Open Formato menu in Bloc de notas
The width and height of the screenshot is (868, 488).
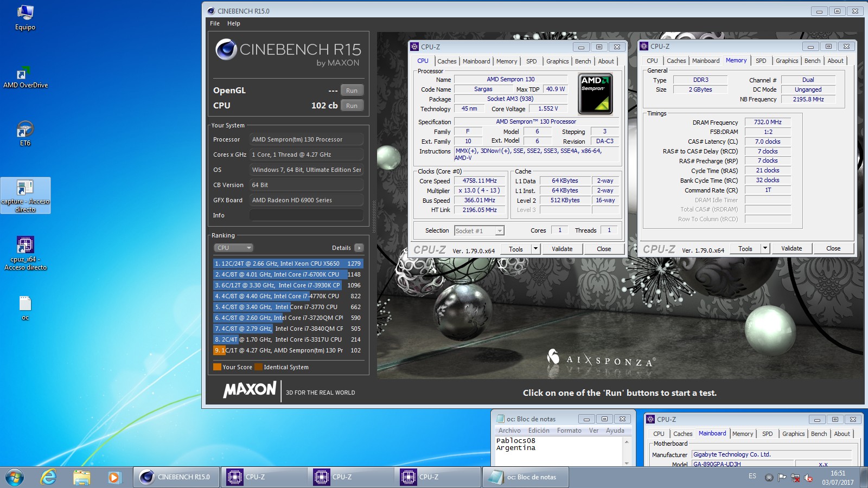569,431
